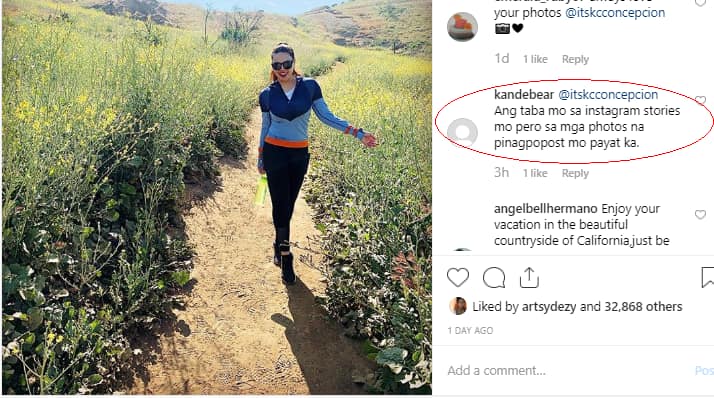Like the top comment with the small heart
The width and height of the screenshot is (714, 398).
pos(700,2)
